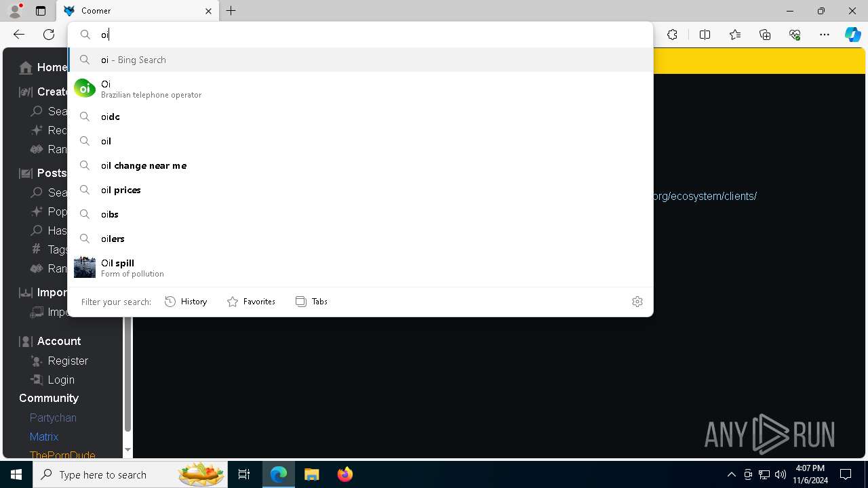The image size is (868, 488).
Task: Click the taskbar clock 4:07 PM
Action: [x=810, y=468]
